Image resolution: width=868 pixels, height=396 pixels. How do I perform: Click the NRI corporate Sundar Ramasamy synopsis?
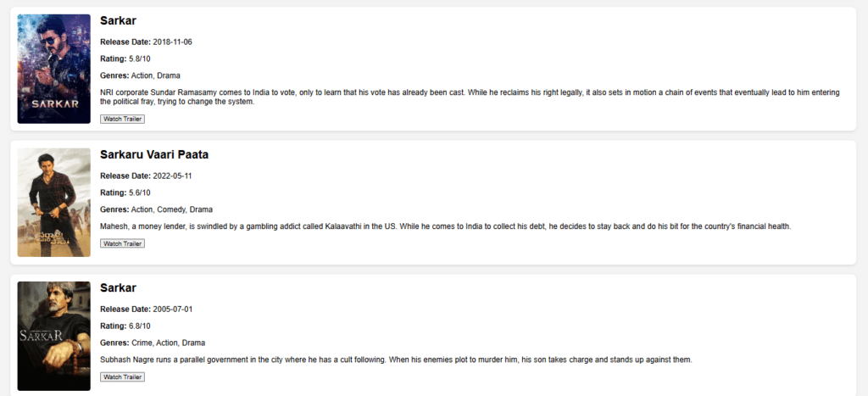tap(470, 97)
